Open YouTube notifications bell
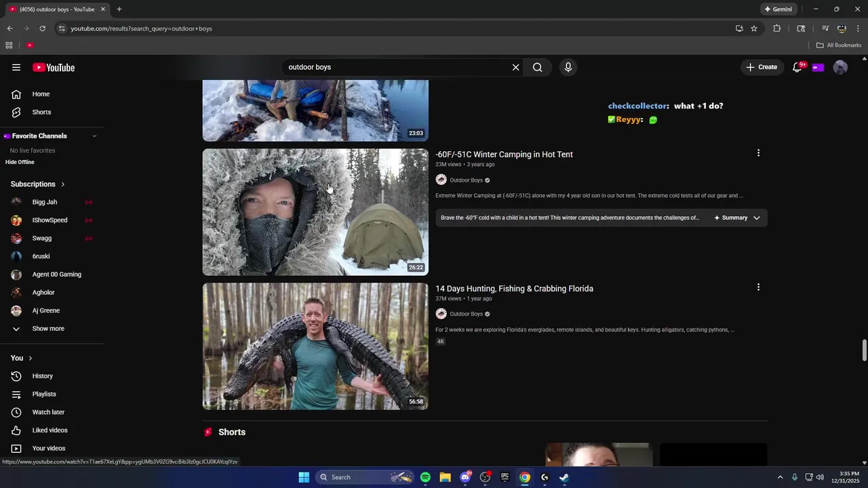Image resolution: width=868 pixels, height=488 pixels. (797, 67)
